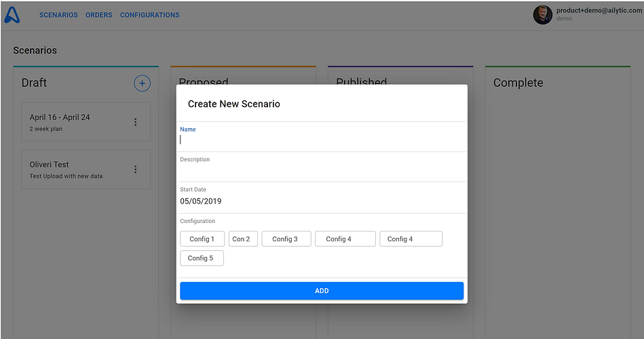Open three-dot menu for April 16 - April 24

point(135,122)
